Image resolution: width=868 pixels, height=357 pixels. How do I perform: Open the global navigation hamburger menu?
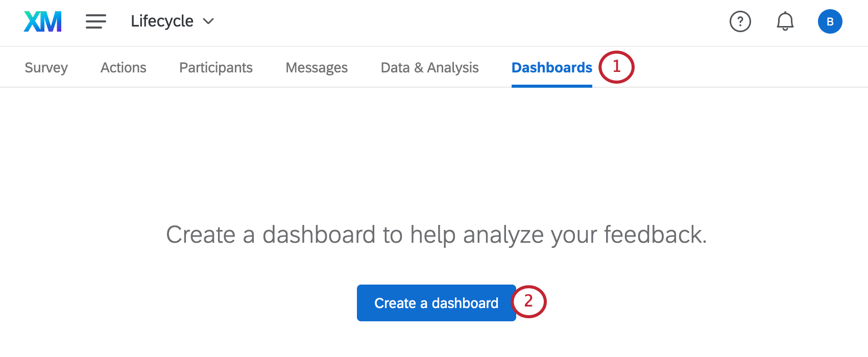pyautogui.click(x=95, y=21)
